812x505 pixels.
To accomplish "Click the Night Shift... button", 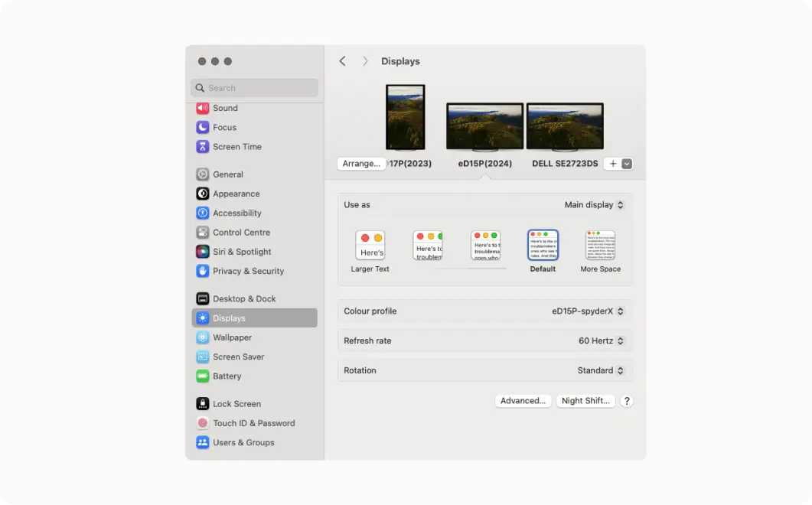I will coord(585,401).
